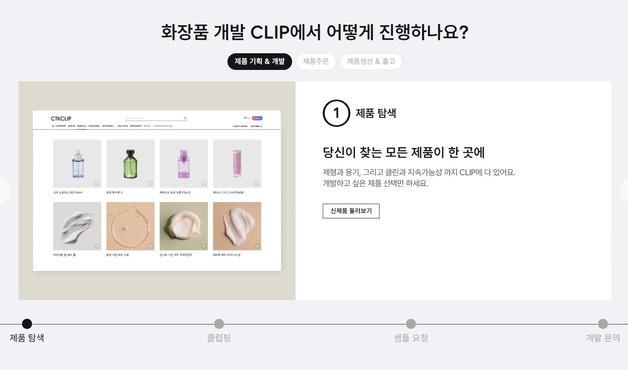Jump to the 클립핑 step marker

click(x=219, y=324)
